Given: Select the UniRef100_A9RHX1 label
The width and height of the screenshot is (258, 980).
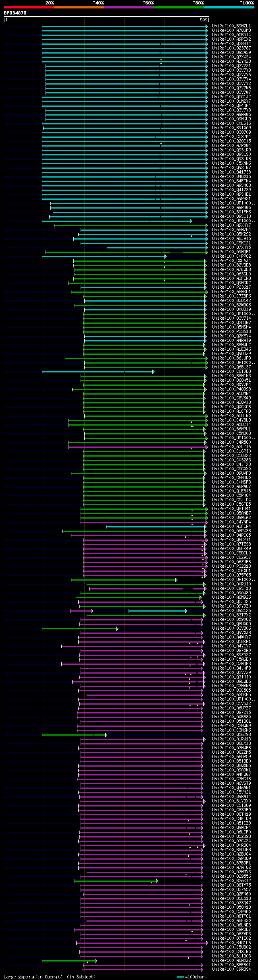Looking at the screenshot, I should (231, 199).
